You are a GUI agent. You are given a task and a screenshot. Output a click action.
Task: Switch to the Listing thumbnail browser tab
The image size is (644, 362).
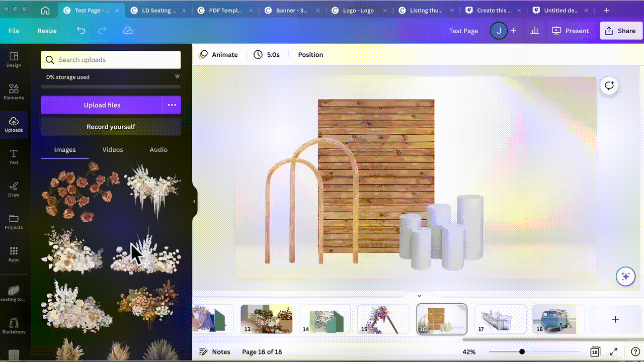pos(426,10)
